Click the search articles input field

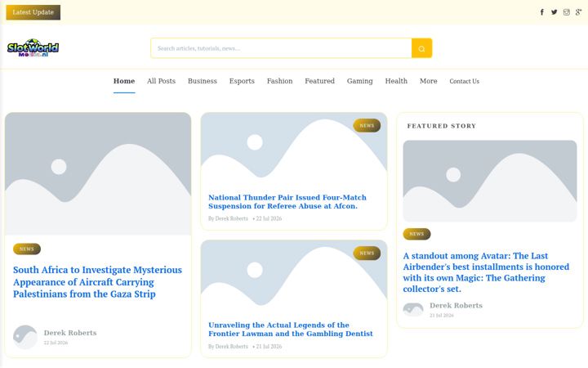pos(281,48)
